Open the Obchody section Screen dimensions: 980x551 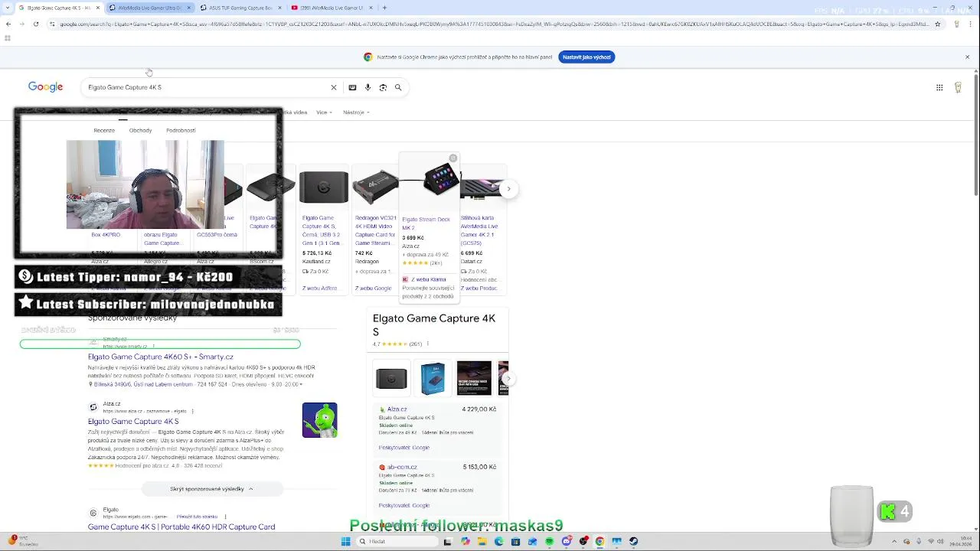click(x=140, y=130)
